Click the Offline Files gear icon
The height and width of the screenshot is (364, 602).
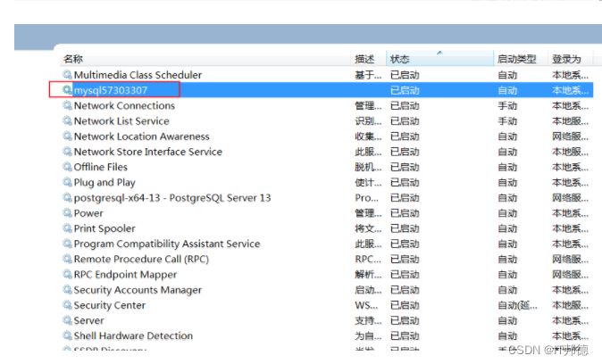[x=67, y=167]
